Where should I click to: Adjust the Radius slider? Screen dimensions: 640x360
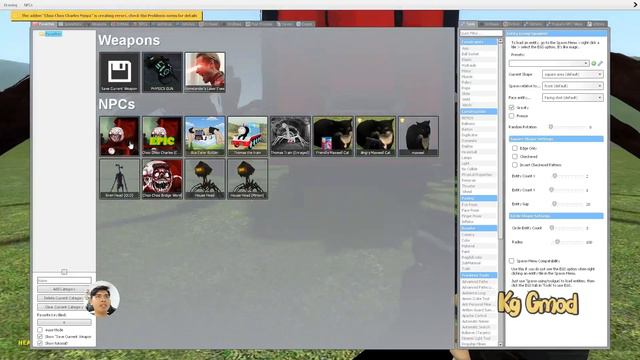click(x=557, y=242)
